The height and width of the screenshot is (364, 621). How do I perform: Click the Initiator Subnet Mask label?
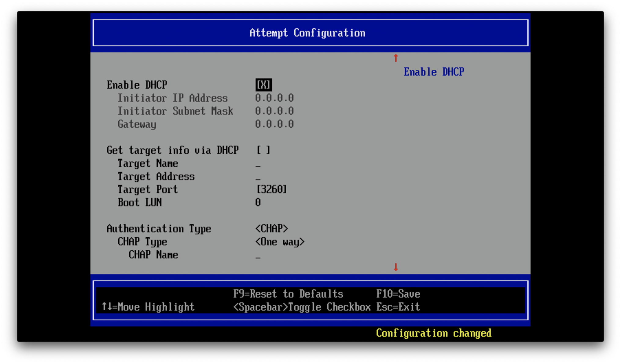coord(175,111)
